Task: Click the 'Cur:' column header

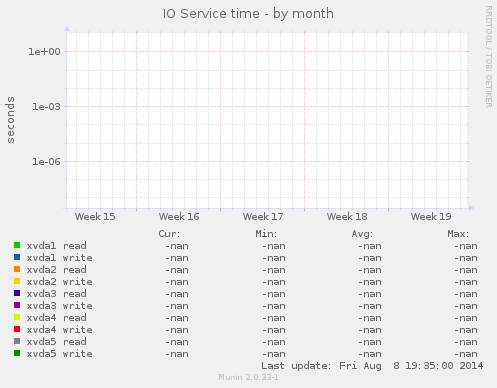Action: (x=169, y=234)
